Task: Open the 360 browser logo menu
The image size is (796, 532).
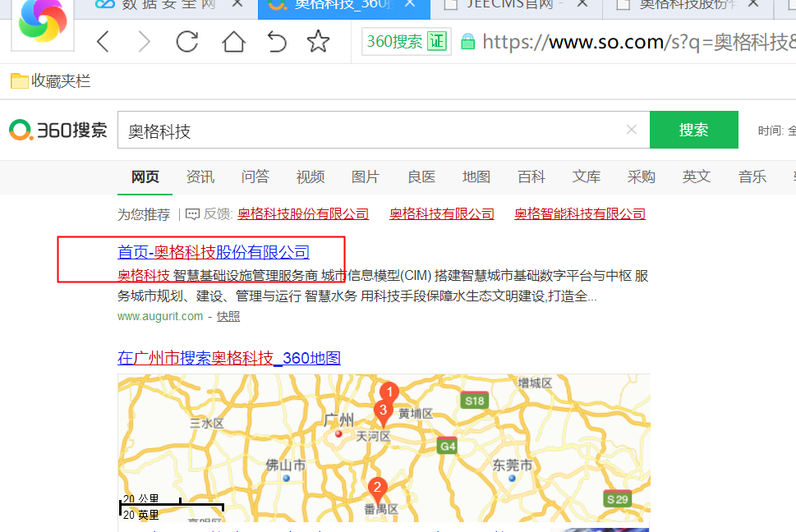Action: click(x=43, y=23)
